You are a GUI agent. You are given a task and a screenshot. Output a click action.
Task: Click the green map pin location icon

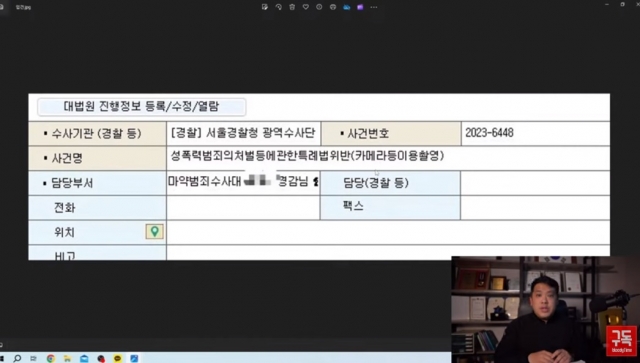(x=155, y=232)
